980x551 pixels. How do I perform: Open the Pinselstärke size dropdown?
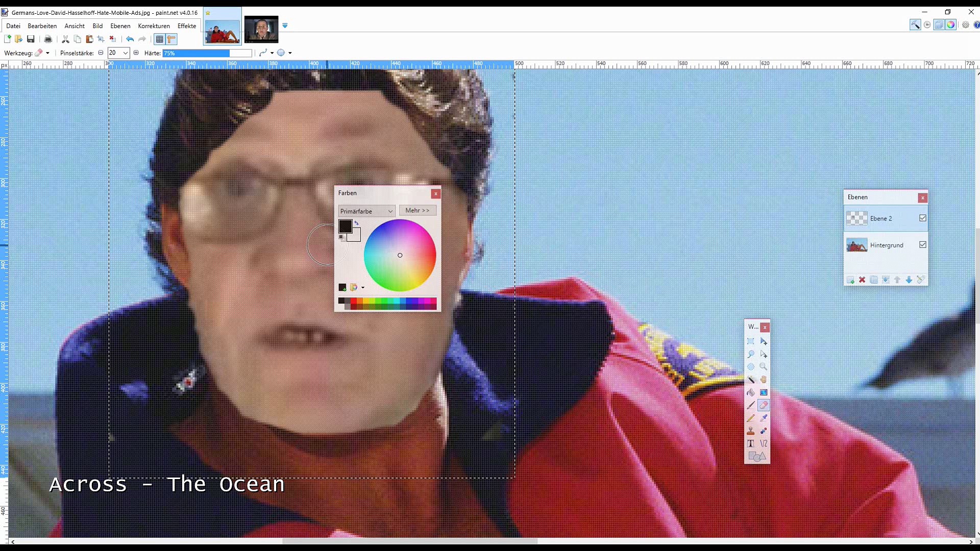125,53
